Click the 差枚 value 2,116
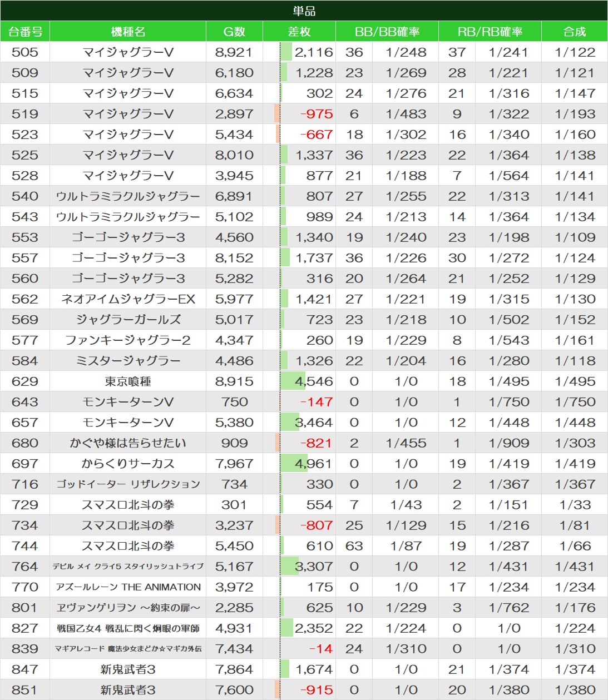Viewport: 608px width, 700px height. [x=314, y=52]
